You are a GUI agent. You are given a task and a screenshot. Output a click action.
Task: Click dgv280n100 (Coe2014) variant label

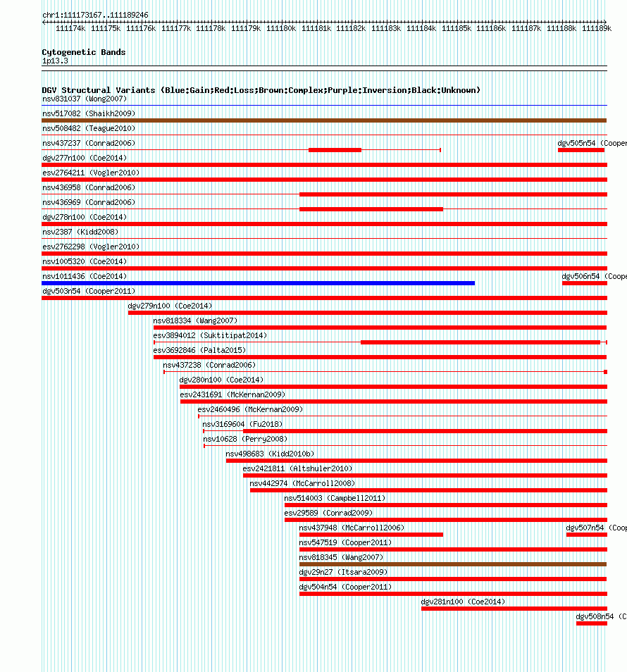coord(221,380)
